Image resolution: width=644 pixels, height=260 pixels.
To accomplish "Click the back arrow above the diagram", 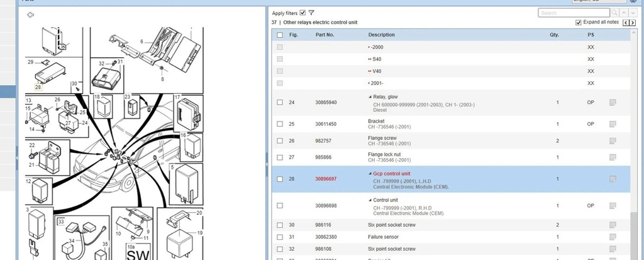I will pyautogui.click(x=30, y=15).
